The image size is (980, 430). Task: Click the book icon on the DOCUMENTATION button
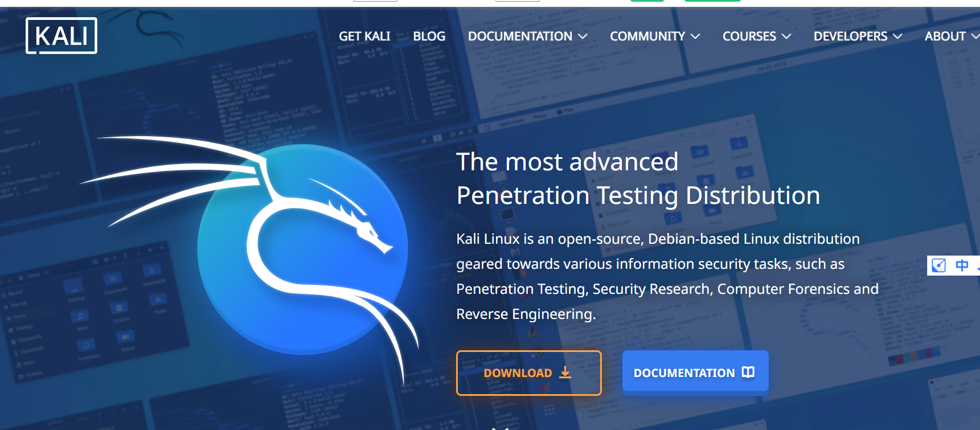(x=748, y=372)
